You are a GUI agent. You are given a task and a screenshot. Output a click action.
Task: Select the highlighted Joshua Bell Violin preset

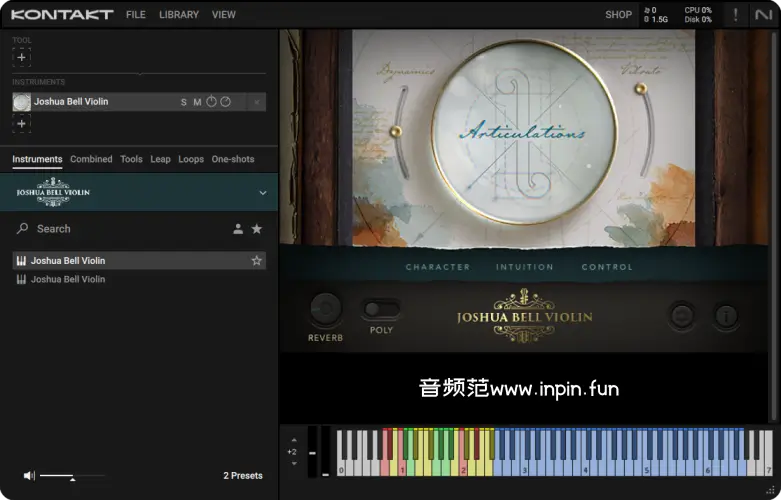coord(139,260)
